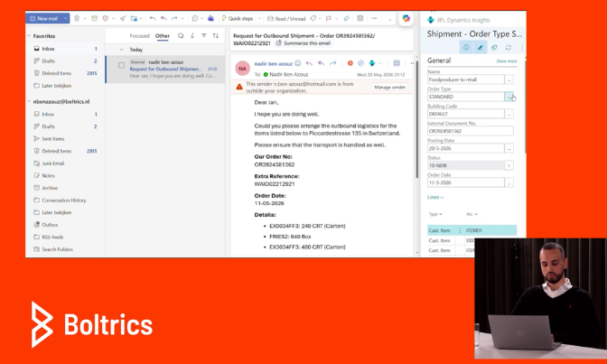The width and height of the screenshot is (607, 364).
Task: Open the Order Type lookup button
Action: point(509,97)
